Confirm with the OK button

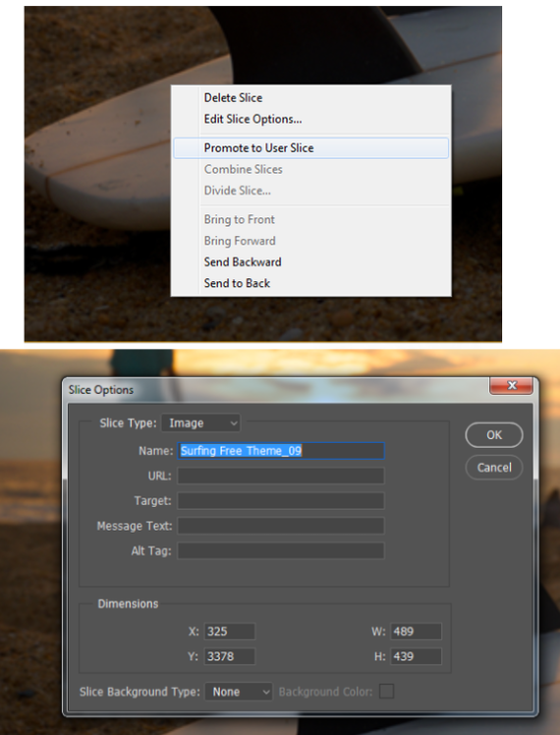pyautogui.click(x=494, y=435)
